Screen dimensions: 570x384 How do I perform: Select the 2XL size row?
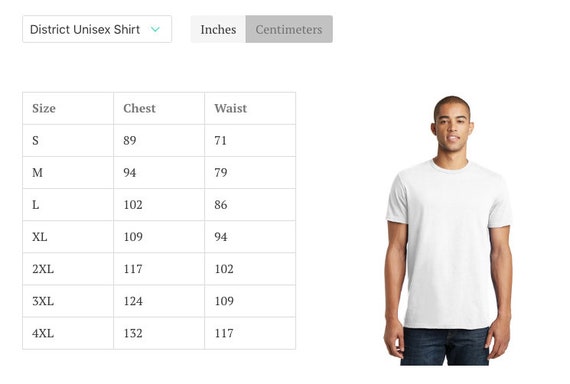point(159,269)
